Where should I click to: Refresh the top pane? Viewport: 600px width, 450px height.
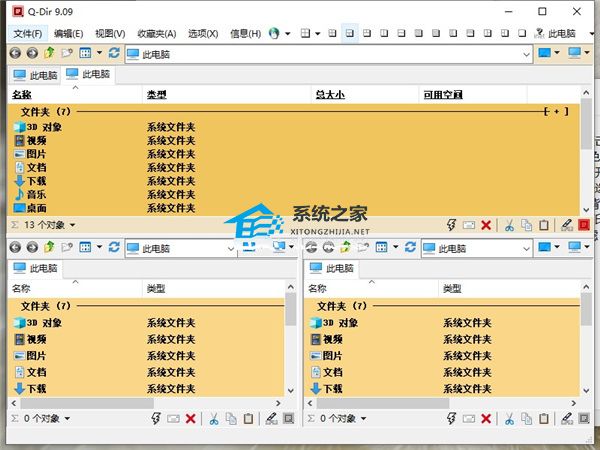pos(114,53)
